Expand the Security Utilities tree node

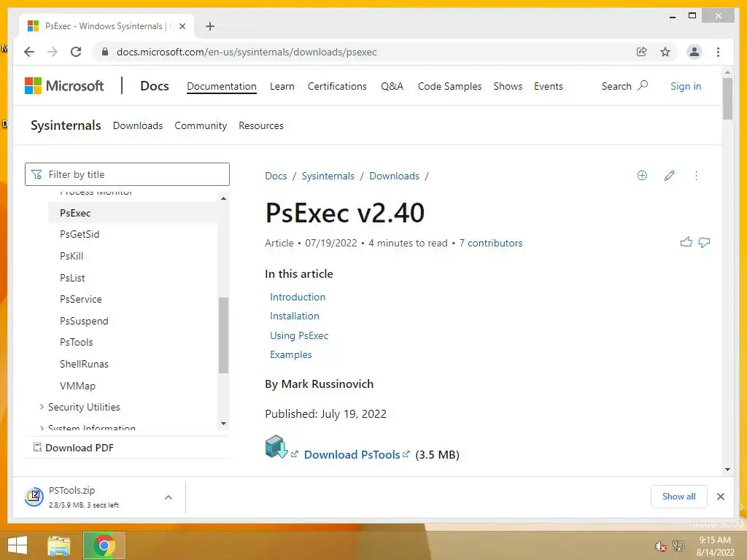pos(42,407)
